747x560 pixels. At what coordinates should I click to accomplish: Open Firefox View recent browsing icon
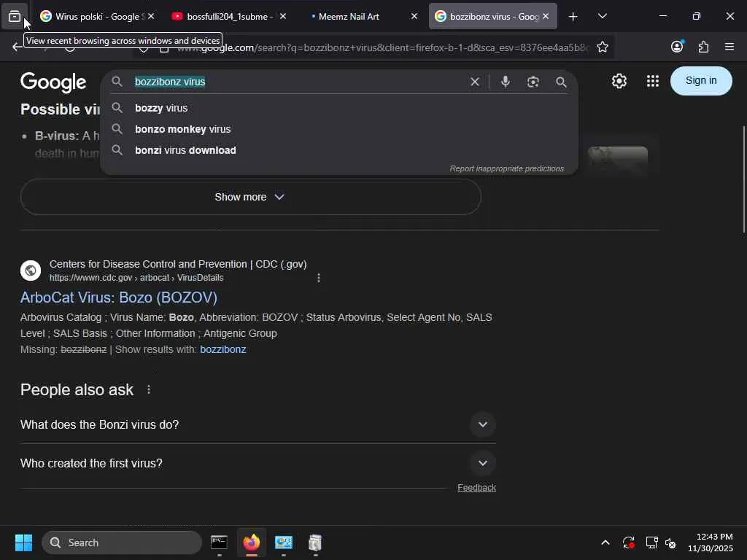(15, 17)
